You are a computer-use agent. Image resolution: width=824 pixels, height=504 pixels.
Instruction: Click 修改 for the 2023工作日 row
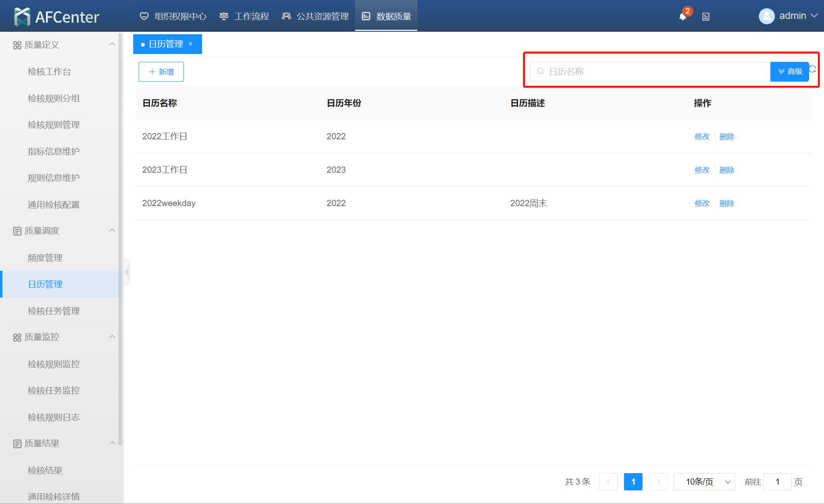[702, 170]
